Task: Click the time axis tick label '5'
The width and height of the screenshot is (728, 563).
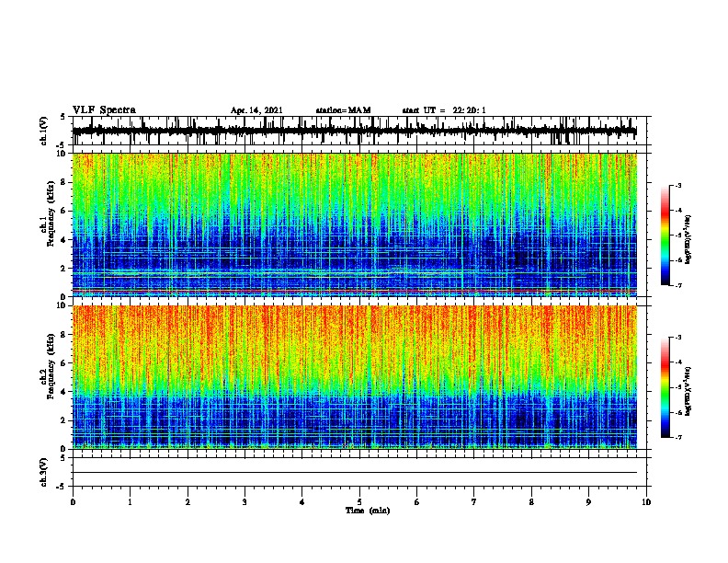Action: [x=359, y=502]
